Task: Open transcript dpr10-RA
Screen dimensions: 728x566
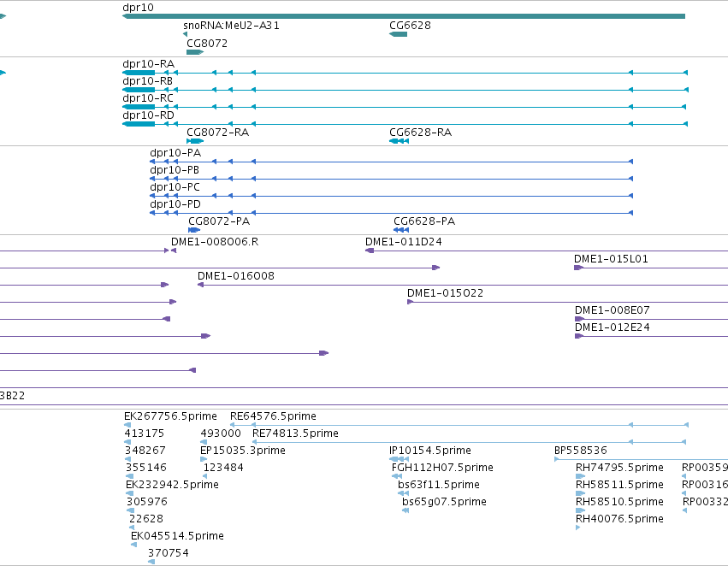Action: [x=405, y=73]
